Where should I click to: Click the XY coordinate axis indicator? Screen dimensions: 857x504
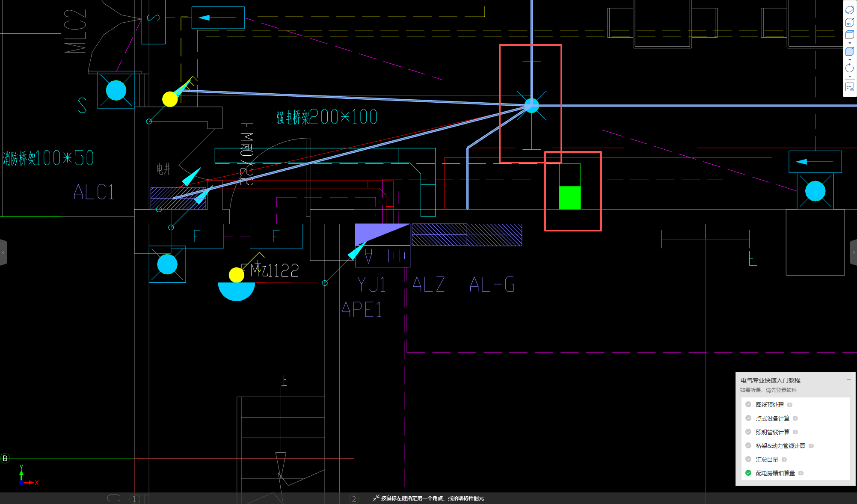[28, 476]
